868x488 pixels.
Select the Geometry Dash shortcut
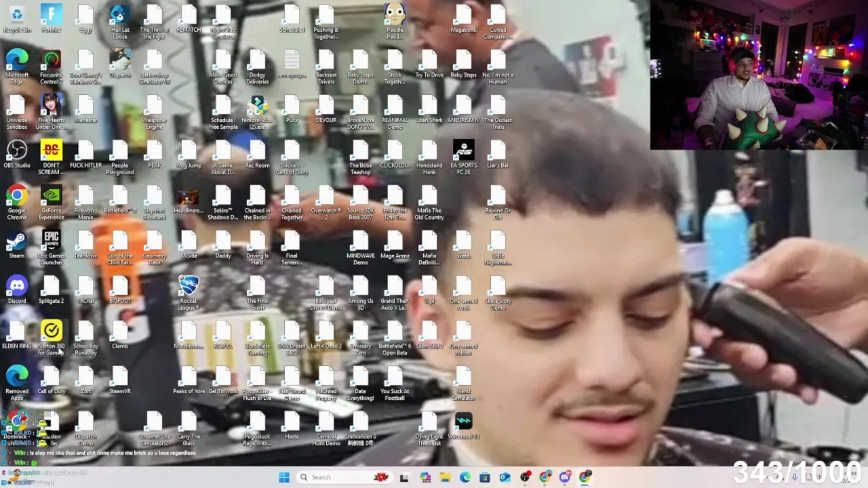click(x=155, y=247)
